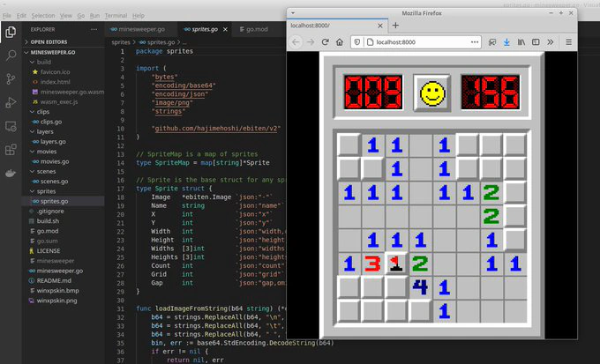This screenshot has height=364, width=600.
Task: Open clips.go in the explorer
Action: (x=51, y=122)
